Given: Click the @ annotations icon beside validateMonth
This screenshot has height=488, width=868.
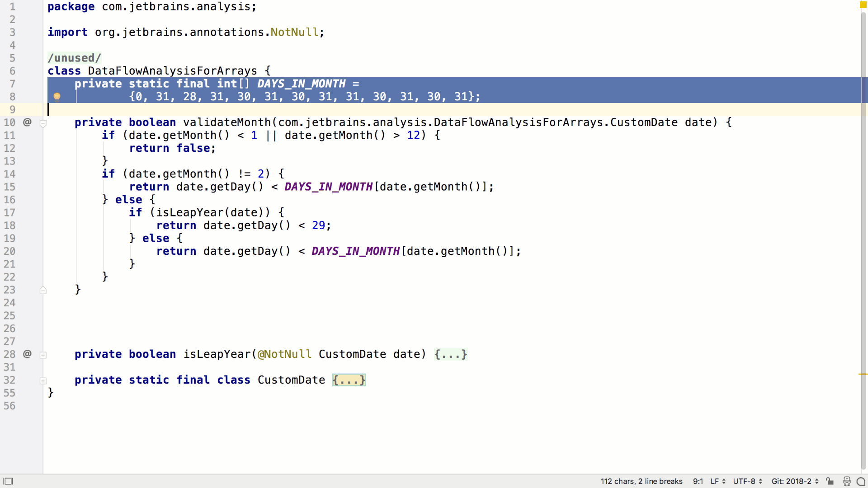Looking at the screenshot, I should pyautogui.click(x=27, y=122).
